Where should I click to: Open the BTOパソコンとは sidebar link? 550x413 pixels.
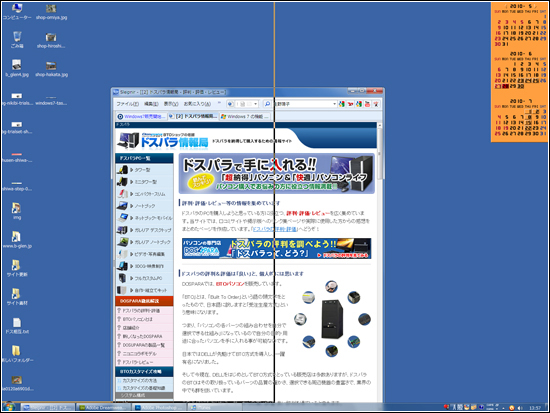click(x=138, y=319)
